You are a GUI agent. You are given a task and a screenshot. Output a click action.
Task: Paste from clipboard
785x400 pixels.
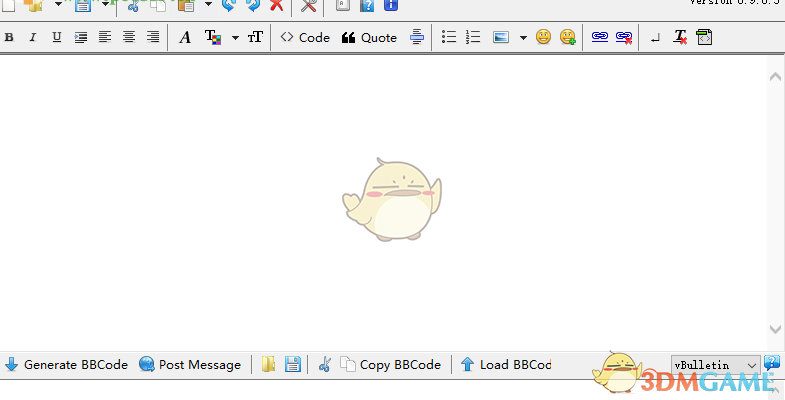click(186, 6)
